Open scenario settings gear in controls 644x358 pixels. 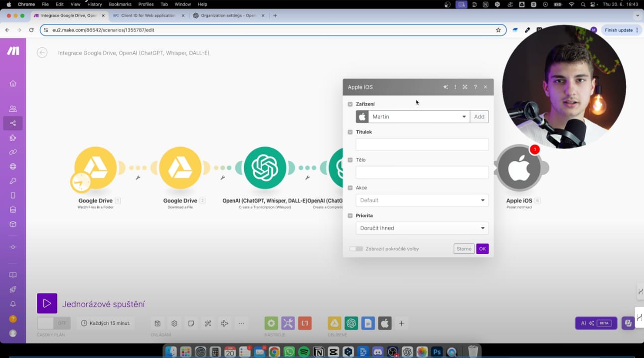[x=174, y=323]
